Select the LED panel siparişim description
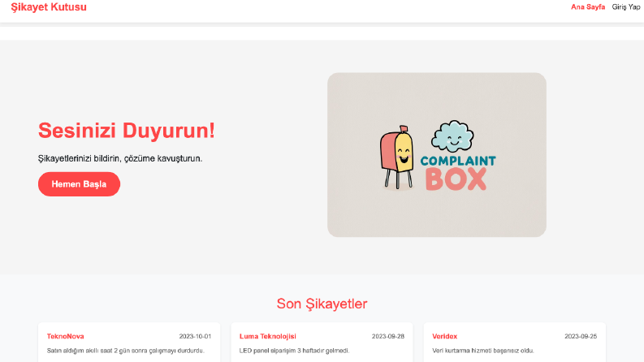644x362 pixels. click(294, 351)
